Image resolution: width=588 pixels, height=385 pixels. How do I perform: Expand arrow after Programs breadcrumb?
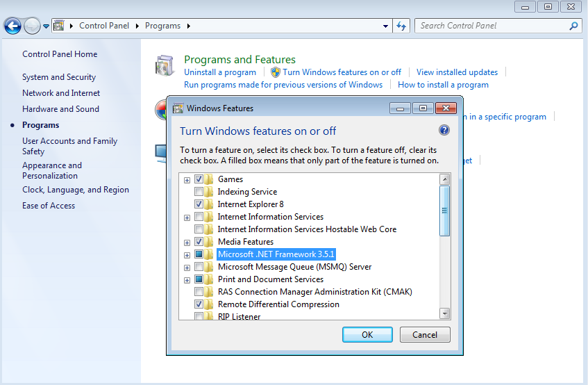pos(189,26)
